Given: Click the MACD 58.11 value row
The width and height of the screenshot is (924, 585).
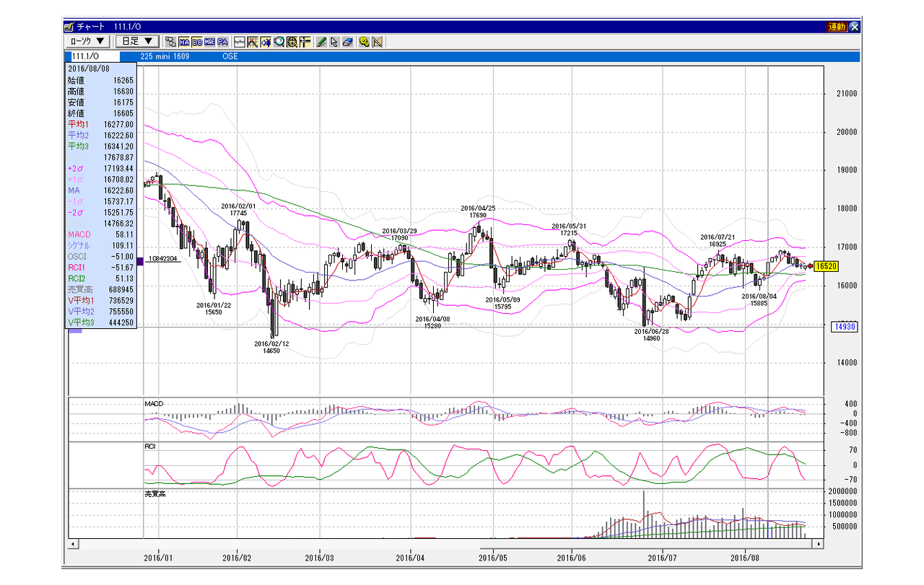Looking at the screenshot, I should pyautogui.click(x=100, y=234).
